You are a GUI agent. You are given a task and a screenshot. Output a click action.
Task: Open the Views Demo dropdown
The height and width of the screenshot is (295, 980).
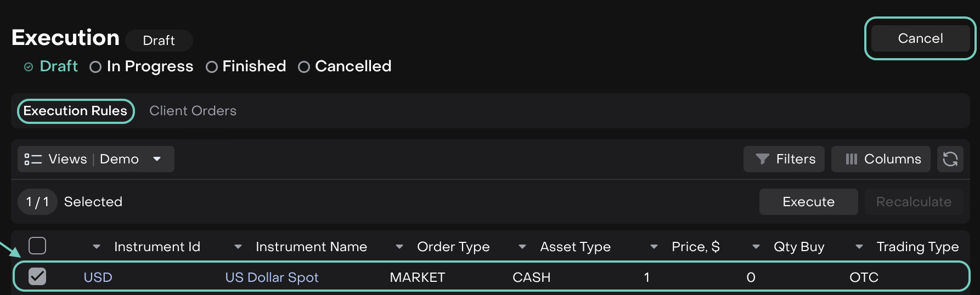(x=157, y=159)
